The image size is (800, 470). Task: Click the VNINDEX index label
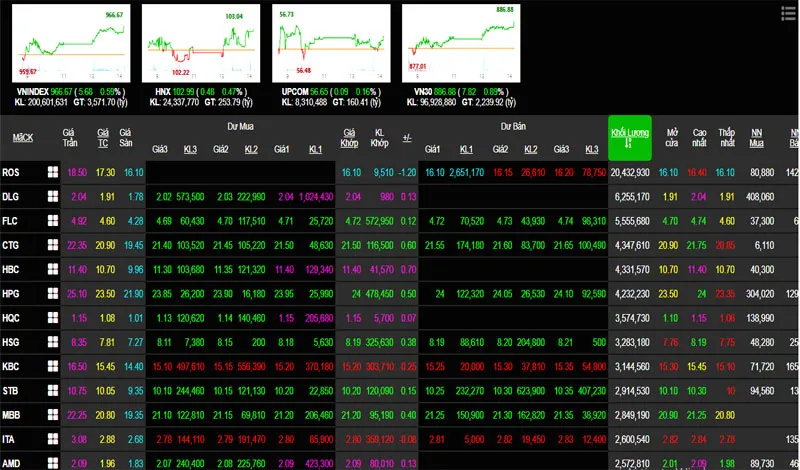(x=33, y=92)
